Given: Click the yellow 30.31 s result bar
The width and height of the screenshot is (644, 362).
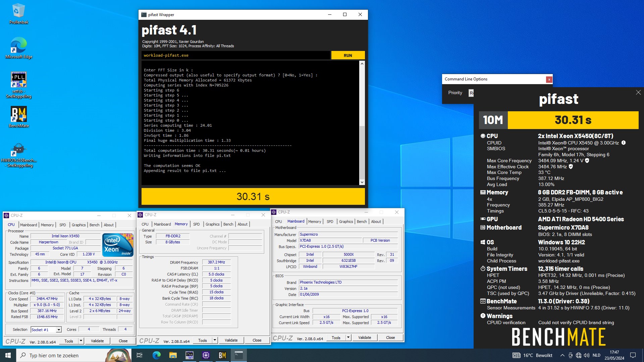Looking at the screenshot, I should [x=253, y=196].
